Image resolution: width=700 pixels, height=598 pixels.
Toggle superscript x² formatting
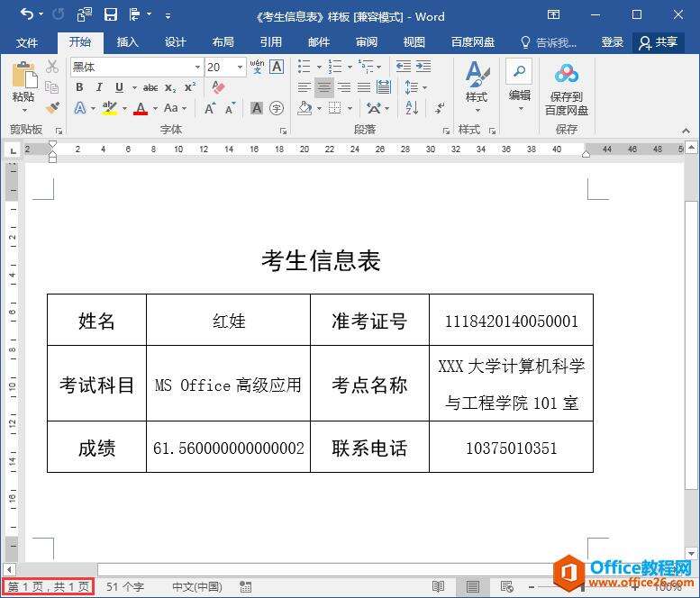190,87
